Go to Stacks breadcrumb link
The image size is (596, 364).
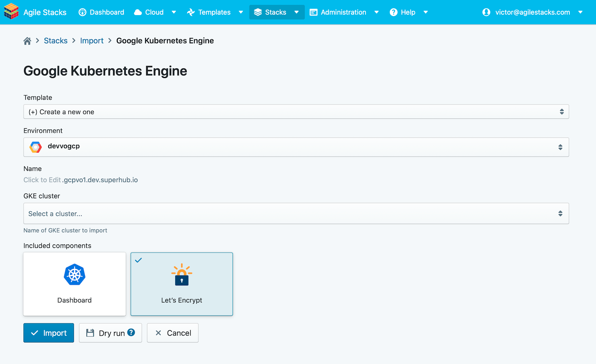pos(56,41)
